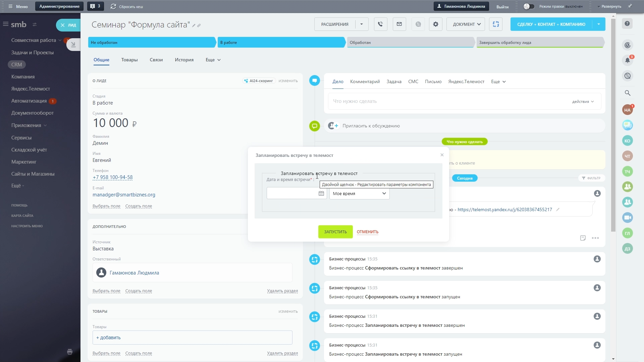
Task: Click the notifications bell icon
Action: click(628, 60)
